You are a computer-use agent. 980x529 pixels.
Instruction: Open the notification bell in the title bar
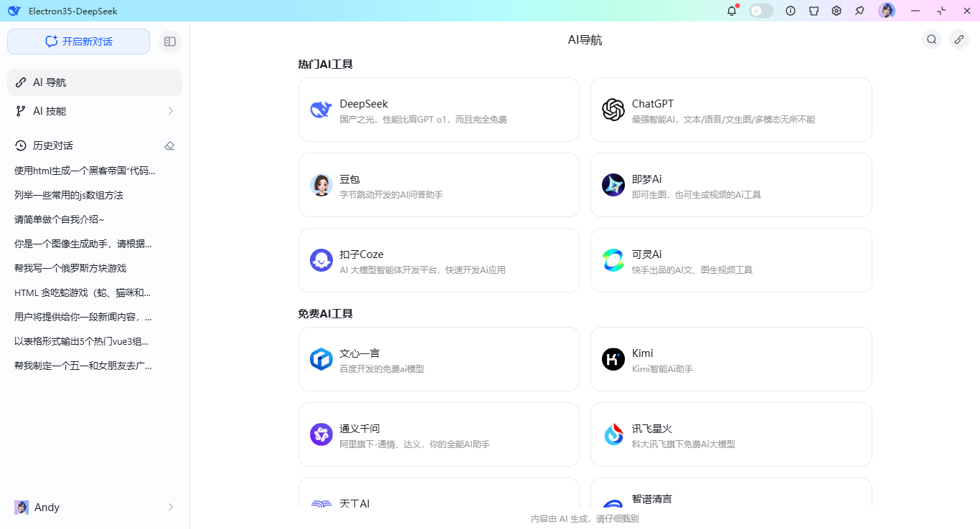(731, 11)
